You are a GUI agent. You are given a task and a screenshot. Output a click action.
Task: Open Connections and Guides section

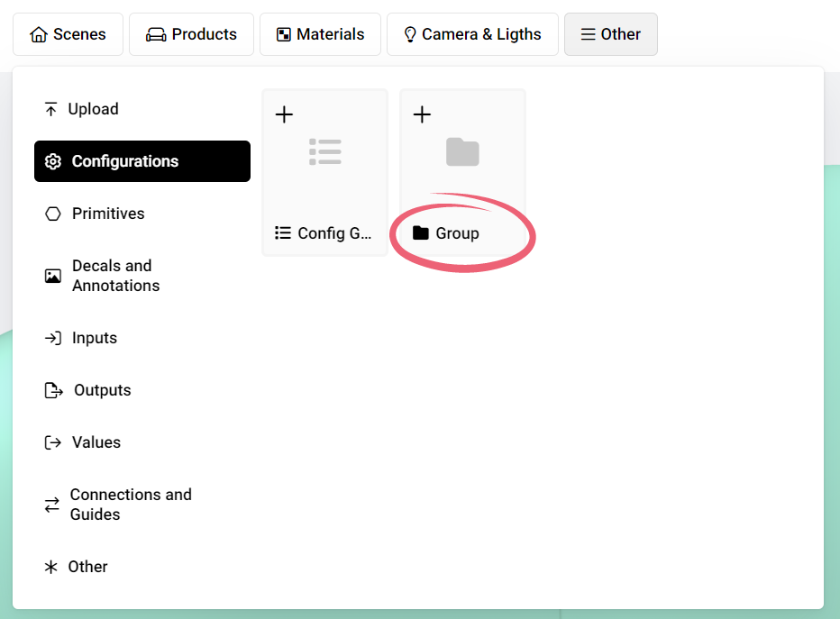[130, 505]
